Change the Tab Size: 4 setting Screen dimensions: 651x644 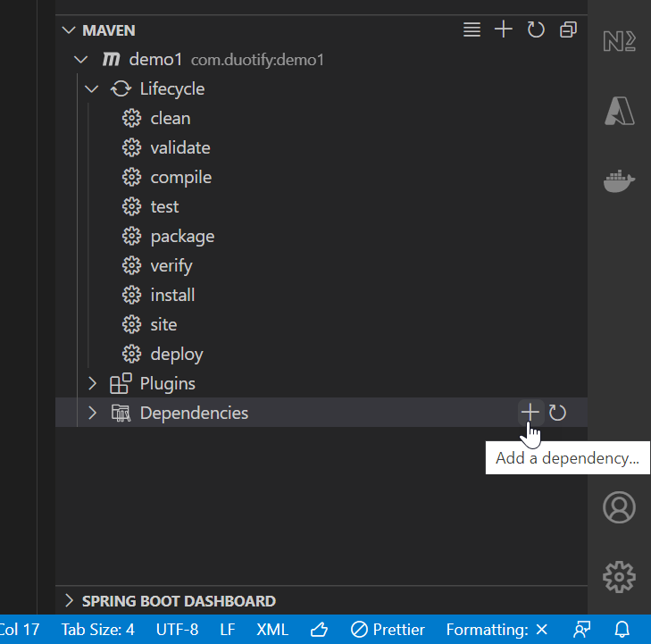click(98, 630)
